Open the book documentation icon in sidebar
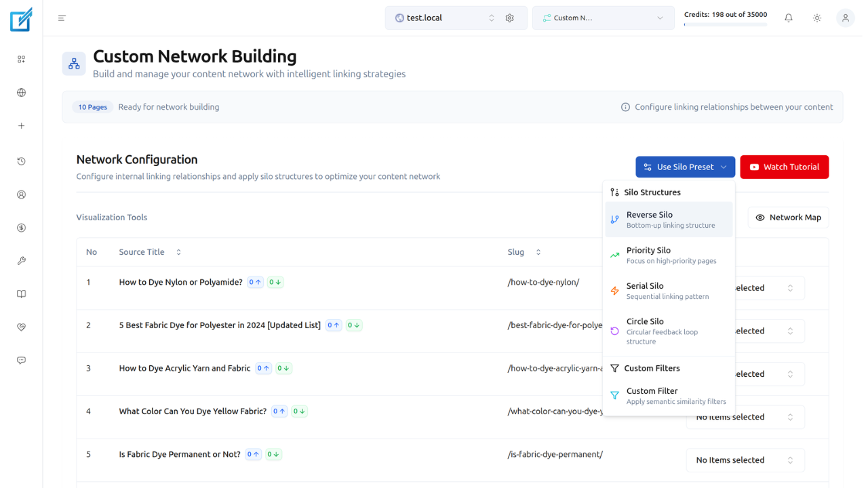Image resolution: width=868 pixels, height=488 pixels. [21, 293]
